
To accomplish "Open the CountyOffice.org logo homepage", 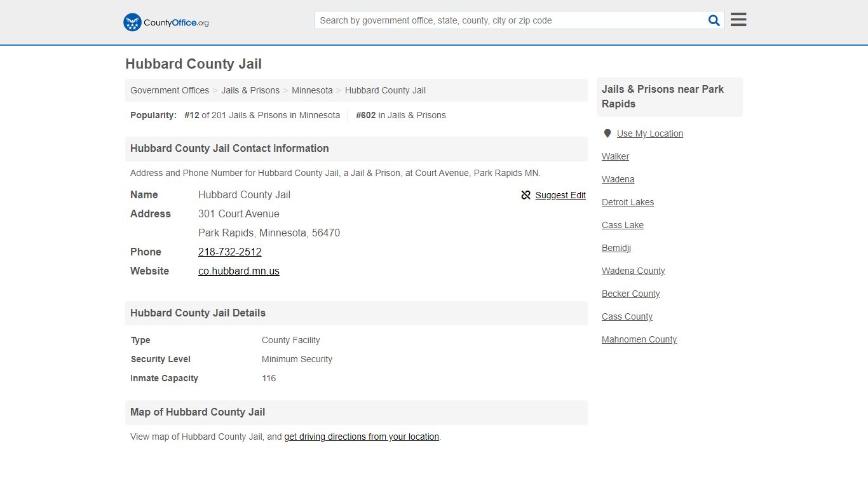I will click(166, 22).
